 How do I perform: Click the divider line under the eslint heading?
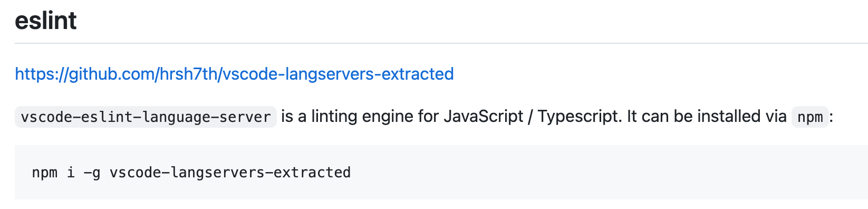click(x=441, y=43)
